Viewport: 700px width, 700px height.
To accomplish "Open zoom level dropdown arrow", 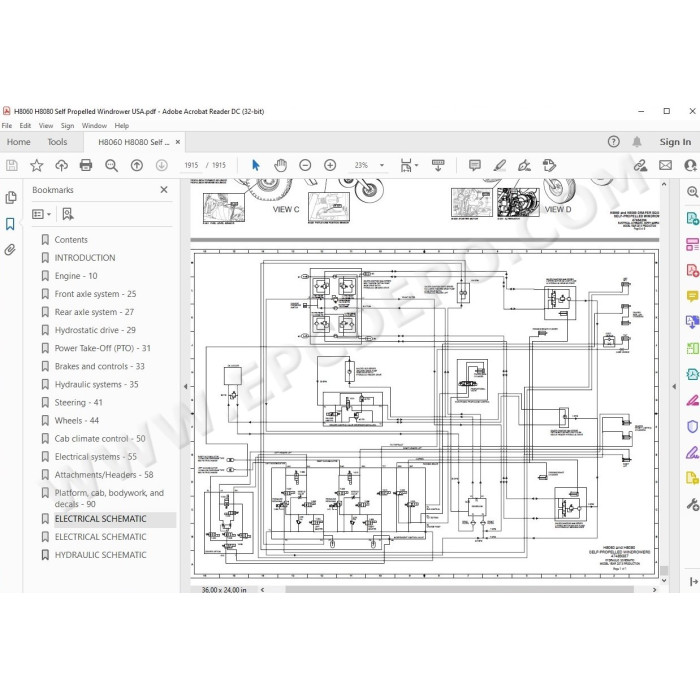I will [382, 165].
